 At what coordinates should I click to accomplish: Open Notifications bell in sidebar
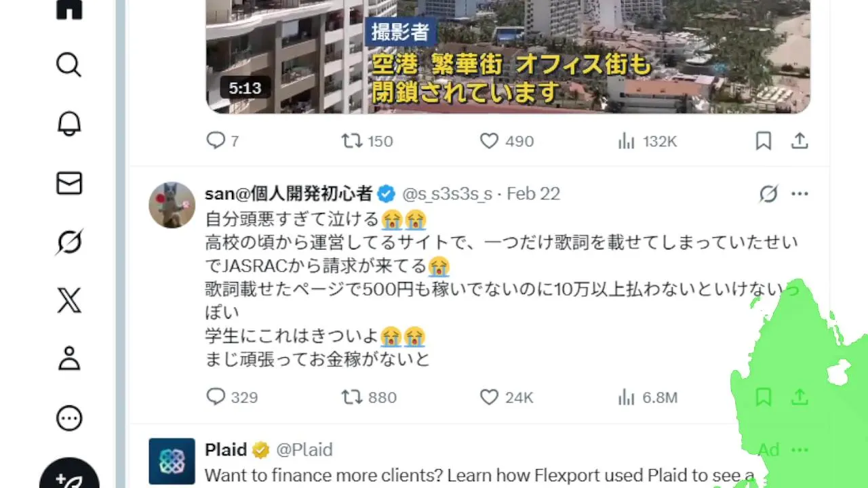pos(68,124)
